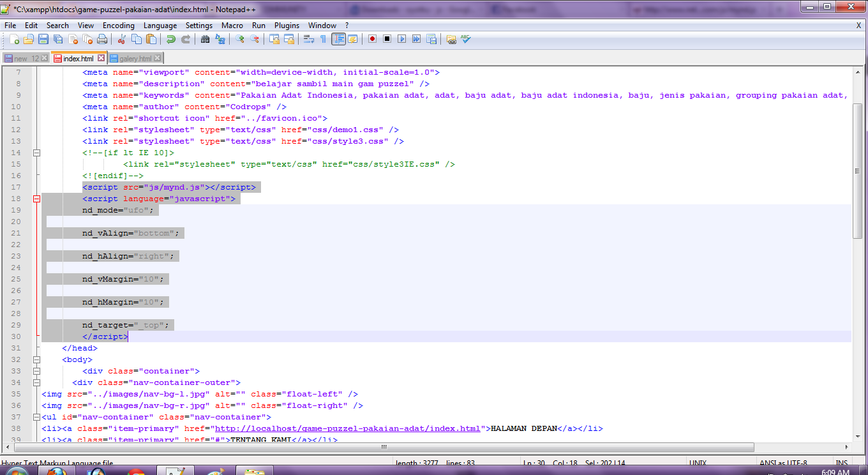Click the nd_target="_top" code line
Image resolution: width=868 pixels, height=475 pixels.
pos(126,325)
